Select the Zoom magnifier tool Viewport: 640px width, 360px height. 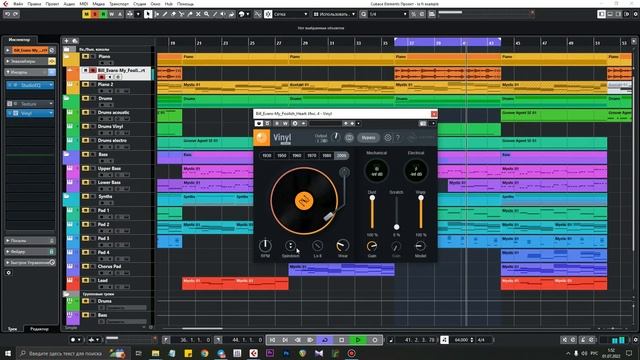(207, 14)
